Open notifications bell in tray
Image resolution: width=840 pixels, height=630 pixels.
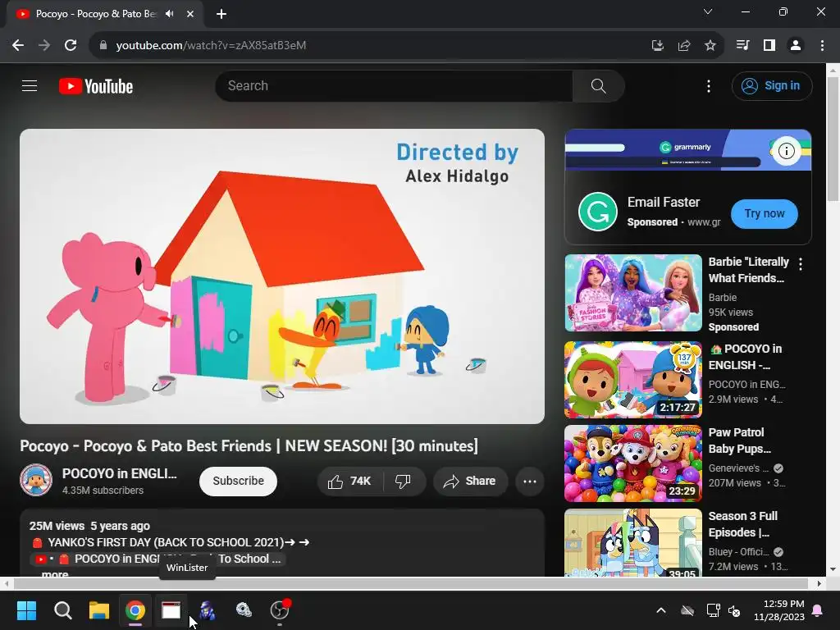coord(818,610)
